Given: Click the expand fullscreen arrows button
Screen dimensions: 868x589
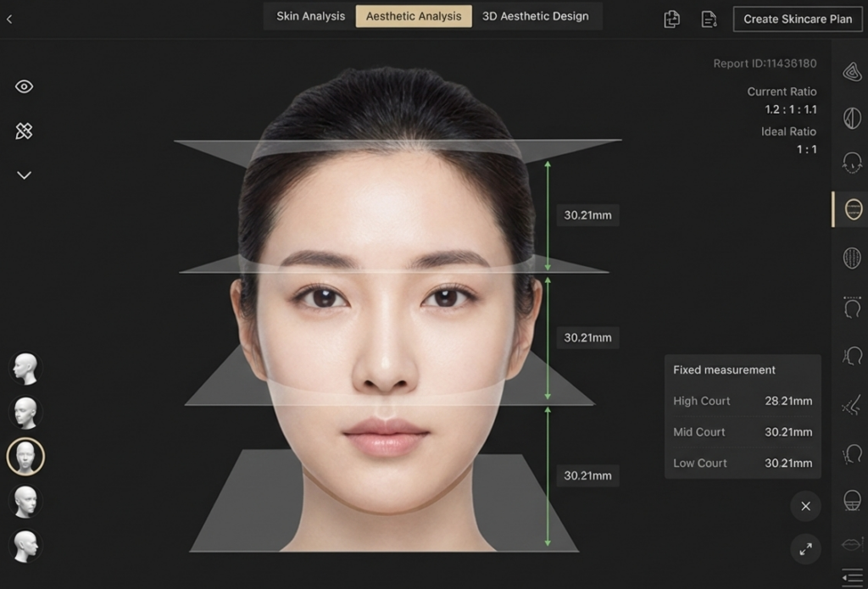Looking at the screenshot, I should [805, 549].
